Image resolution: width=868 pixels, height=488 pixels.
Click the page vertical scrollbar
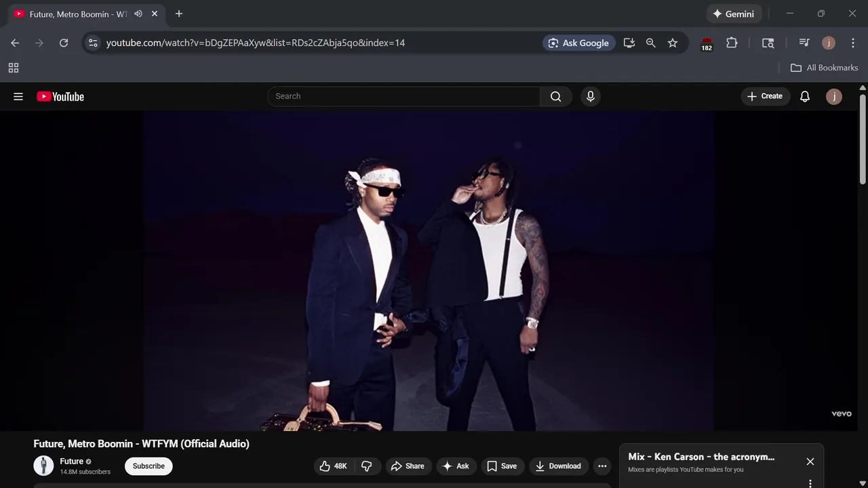[863, 139]
